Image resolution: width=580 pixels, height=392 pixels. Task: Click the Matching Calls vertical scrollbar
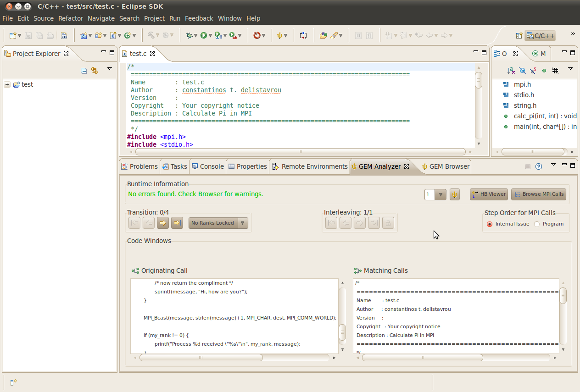click(563, 296)
